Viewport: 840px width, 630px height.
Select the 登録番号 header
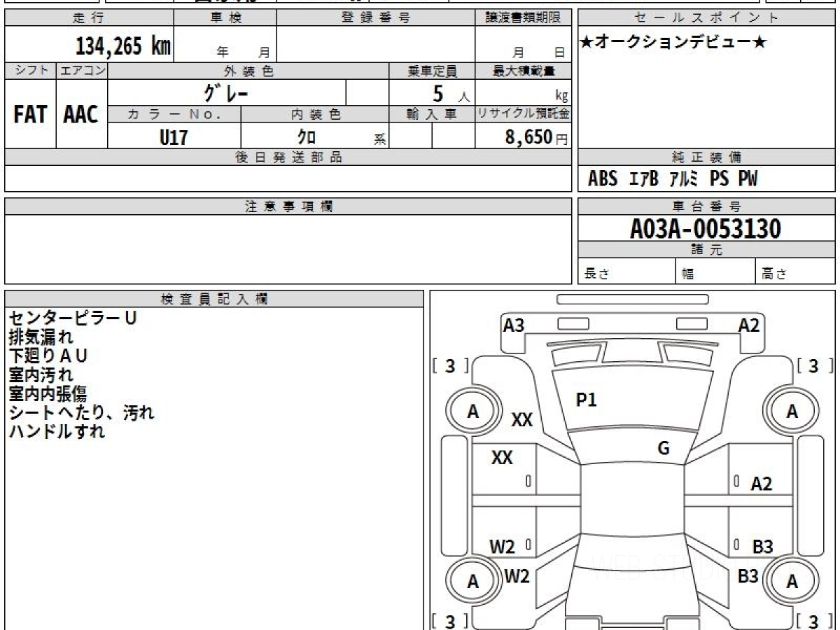pyautogui.click(x=376, y=18)
